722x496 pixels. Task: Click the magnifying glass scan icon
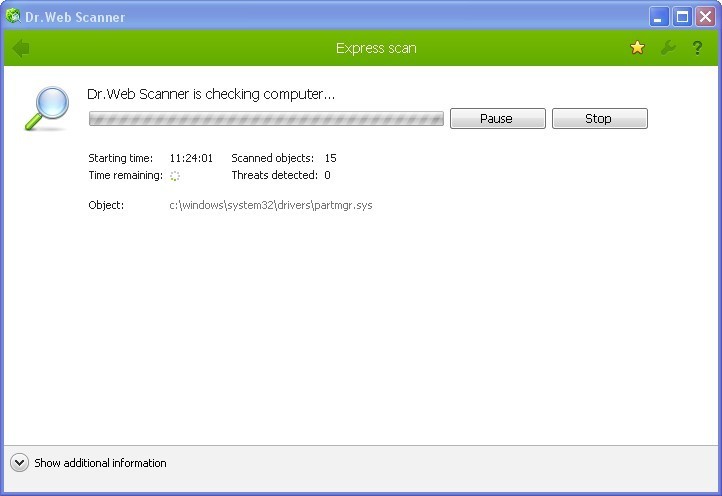46,109
